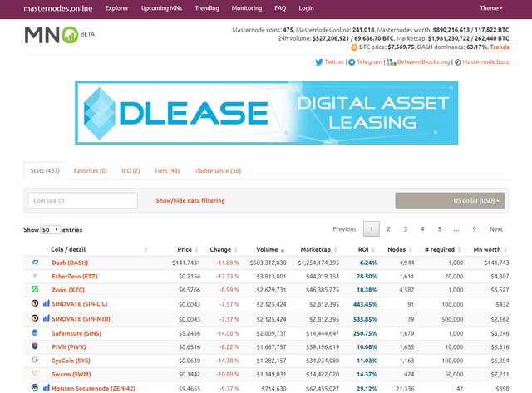
Task: Open the SafeInsure (SINS) coin link
Action: [76, 333]
